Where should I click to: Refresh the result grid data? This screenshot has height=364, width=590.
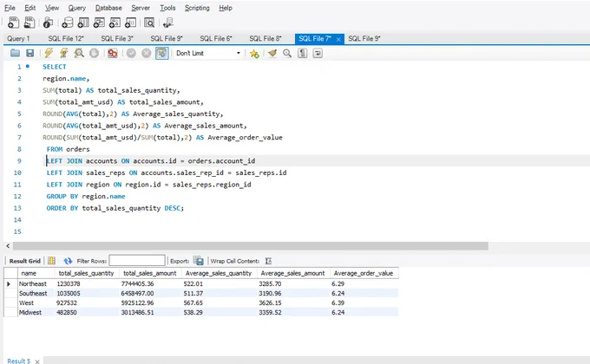(68, 261)
